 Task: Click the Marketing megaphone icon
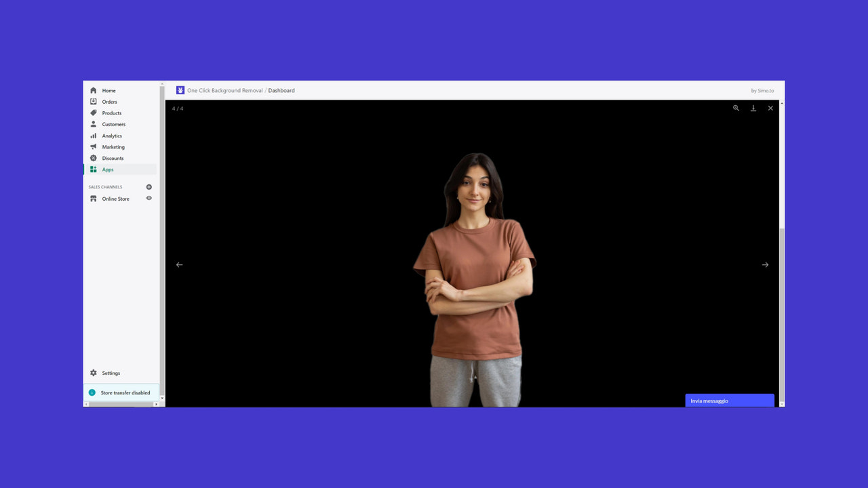[93, 146]
